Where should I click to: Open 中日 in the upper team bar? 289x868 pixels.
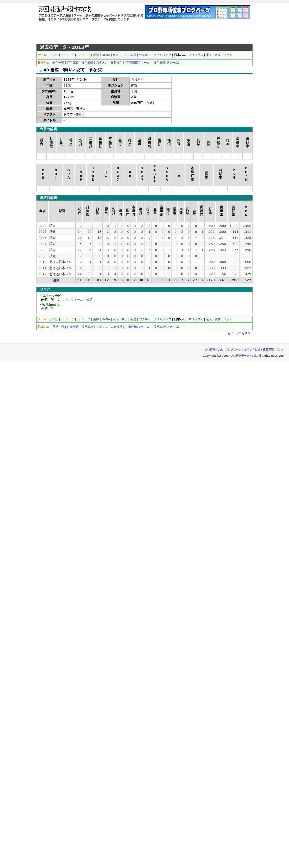pos(124,55)
